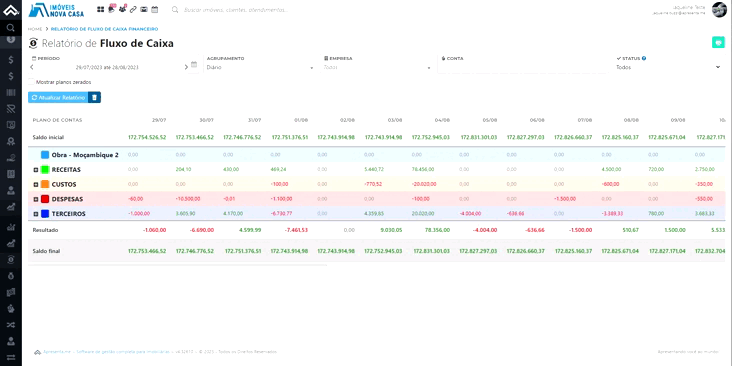Open the Conta selection field
This screenshot has height=366, width=732.
click(x=522, y=67)
